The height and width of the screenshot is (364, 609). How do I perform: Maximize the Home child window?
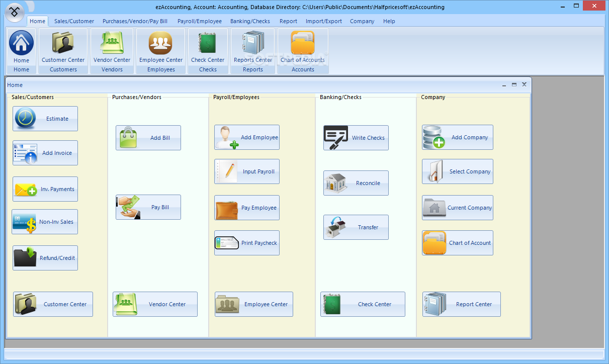(x=514, y=85)
